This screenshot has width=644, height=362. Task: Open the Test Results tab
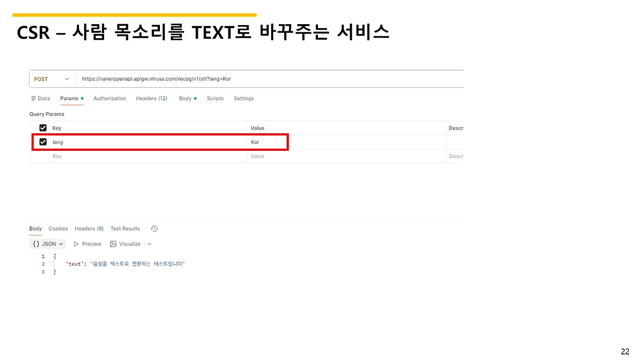click(125, 228)
